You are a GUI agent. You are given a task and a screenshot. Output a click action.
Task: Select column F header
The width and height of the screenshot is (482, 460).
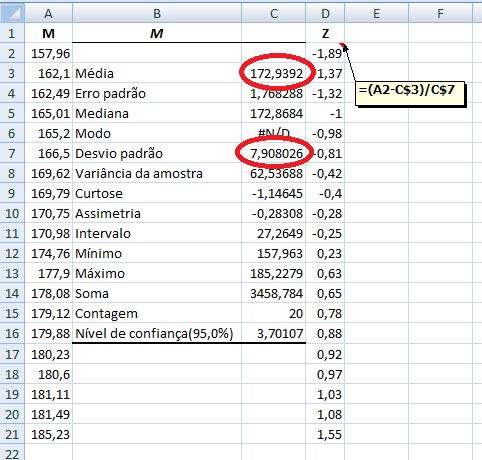[x=440, y=14]
